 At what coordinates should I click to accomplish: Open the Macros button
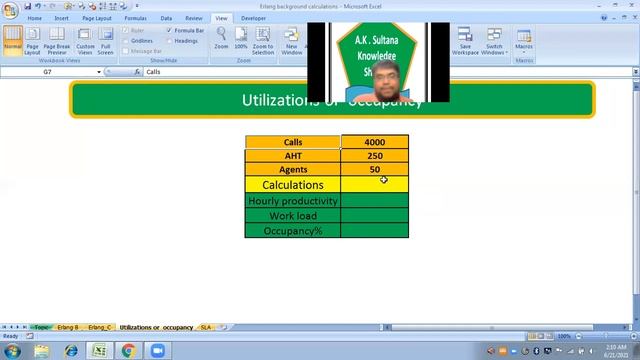pyautogui.click(x=524, y=40)
